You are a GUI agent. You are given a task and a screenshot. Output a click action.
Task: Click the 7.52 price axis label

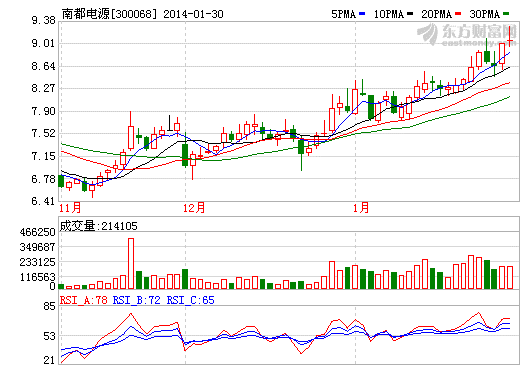[x=43, y=134]
